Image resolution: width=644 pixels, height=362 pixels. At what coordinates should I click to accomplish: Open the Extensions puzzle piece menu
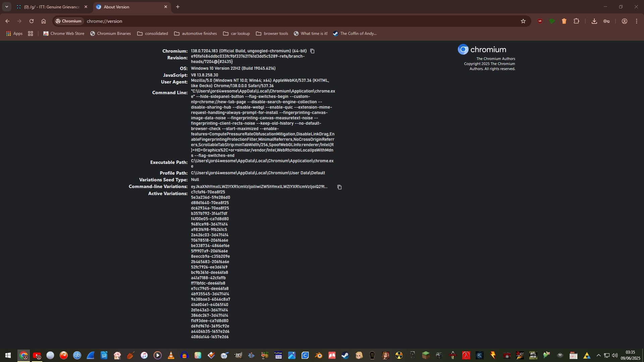pyautogui.click(x=576, y=21)
